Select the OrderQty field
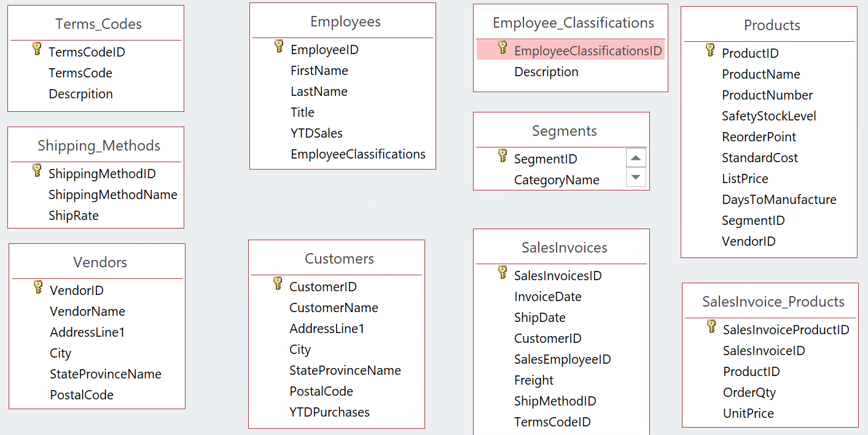Image resolution: width=868 pixels, height=435 pixels. [x=749, y=393]
